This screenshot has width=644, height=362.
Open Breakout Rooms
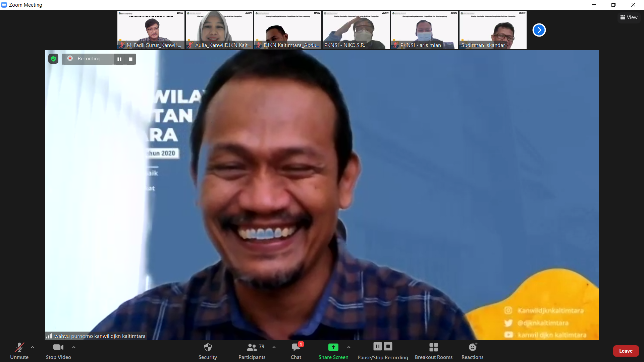pyautogui.click(x=433, y=348)
